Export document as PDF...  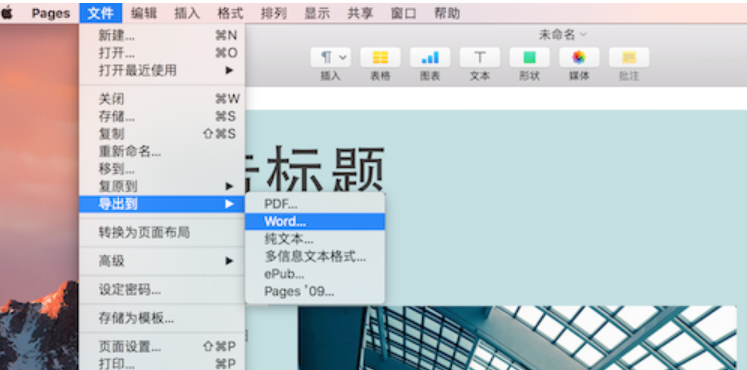click(315, 204)
